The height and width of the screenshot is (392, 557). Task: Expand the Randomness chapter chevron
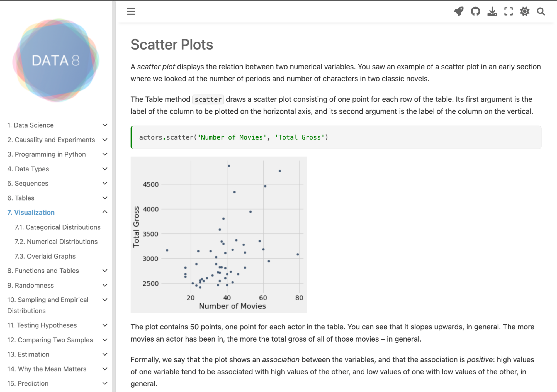tap(105, 285)
